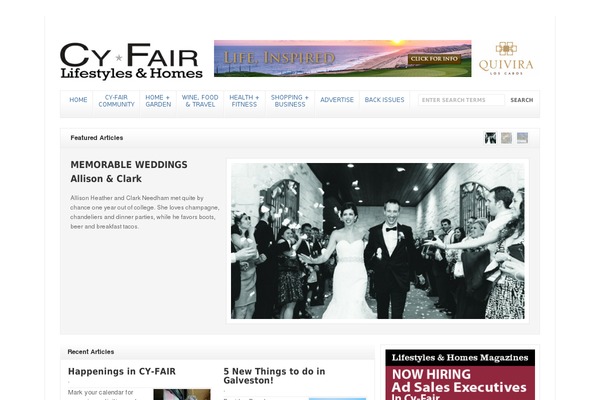Screen dimensions: 600x400
Task: Open the Life, Inspired banner ad
Action: pos(342,59)
